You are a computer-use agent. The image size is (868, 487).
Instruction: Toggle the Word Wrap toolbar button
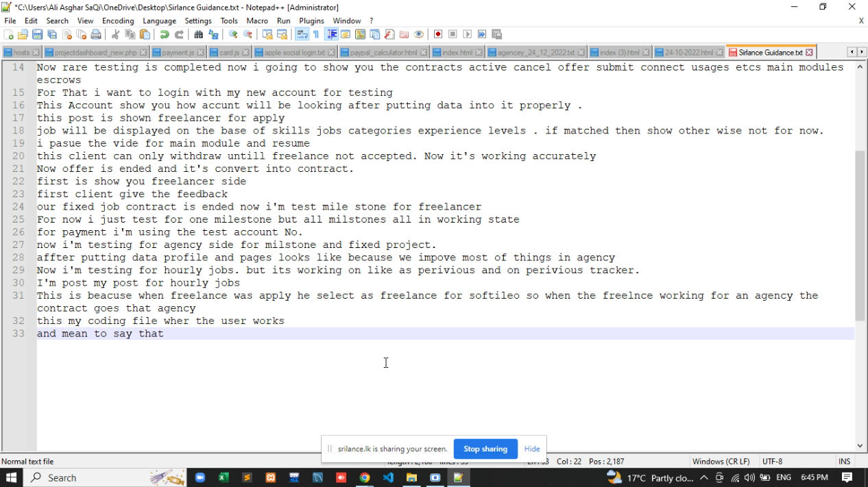coord(302,34)
